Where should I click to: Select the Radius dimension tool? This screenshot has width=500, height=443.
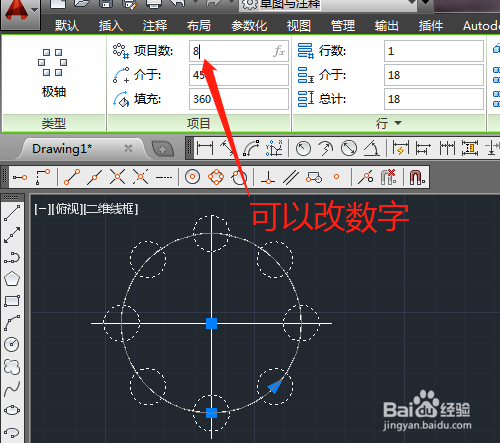pos(303,148)
